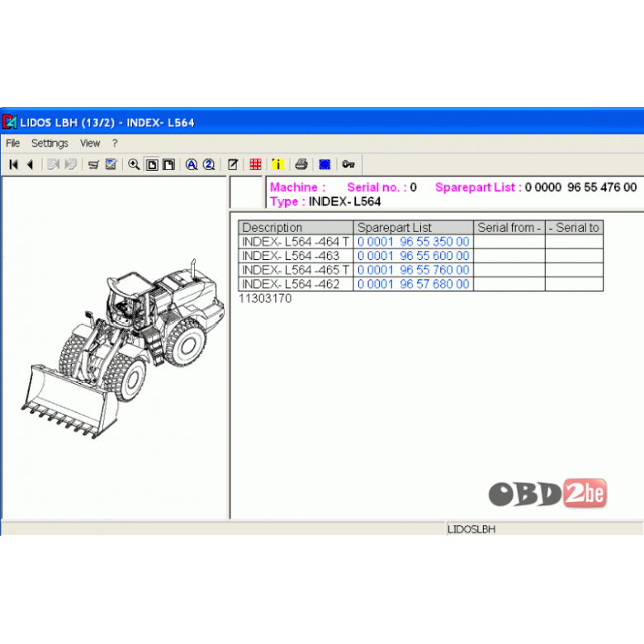
Task: Open sparepart list 0 0001 96 55 350 00
Action: pos(413,241)
